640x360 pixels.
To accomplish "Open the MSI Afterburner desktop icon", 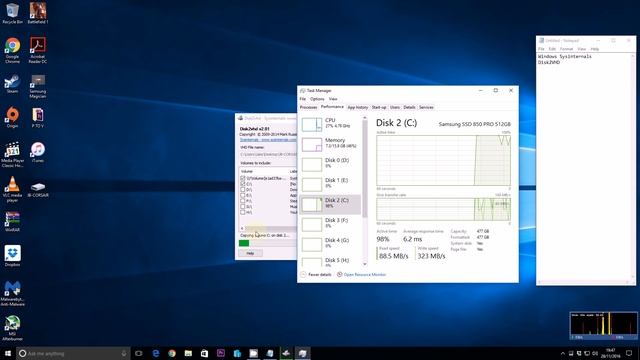I will point(12,328).
